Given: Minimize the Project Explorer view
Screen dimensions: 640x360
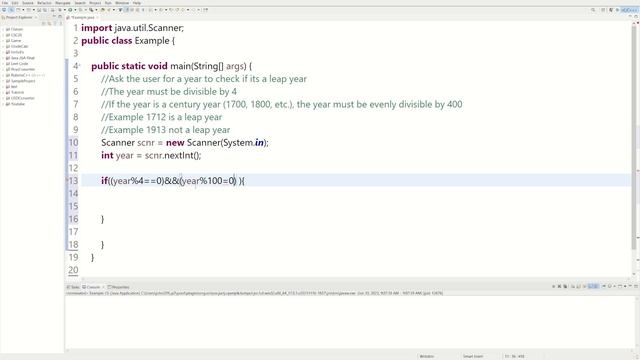Looking at the screenshot, I should 54,17.
